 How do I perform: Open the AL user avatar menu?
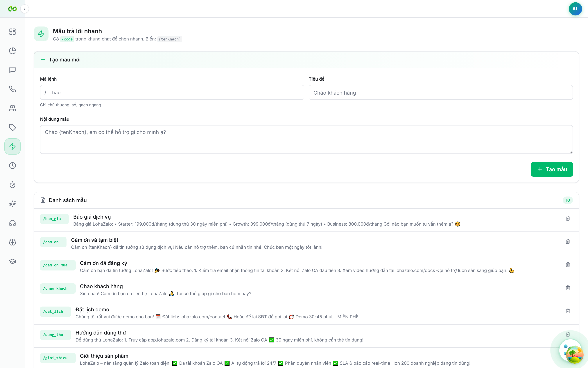(x=575, y=9)
